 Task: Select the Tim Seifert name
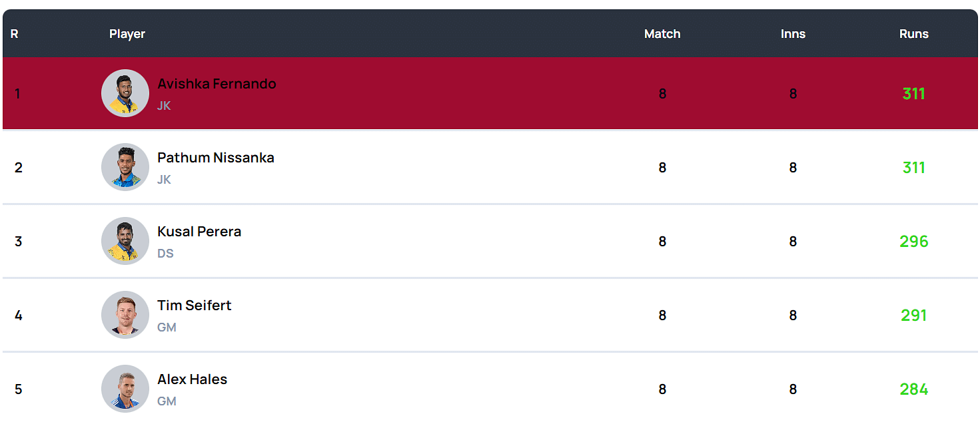click(x=195, y=306)
